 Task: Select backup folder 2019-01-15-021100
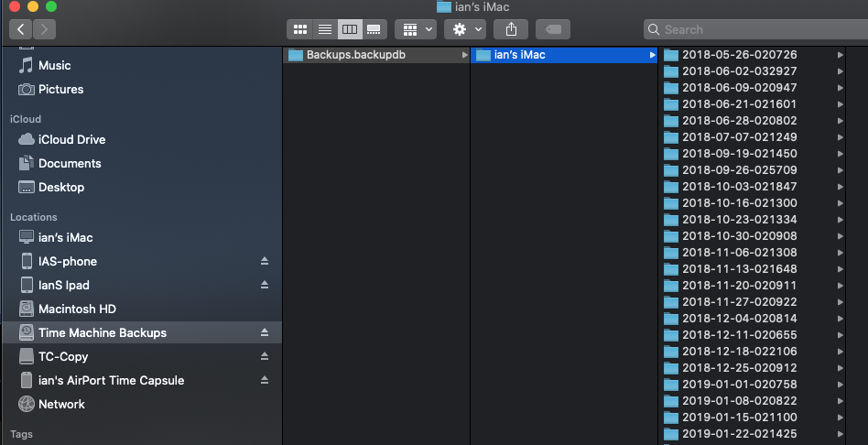pos(753,418)
